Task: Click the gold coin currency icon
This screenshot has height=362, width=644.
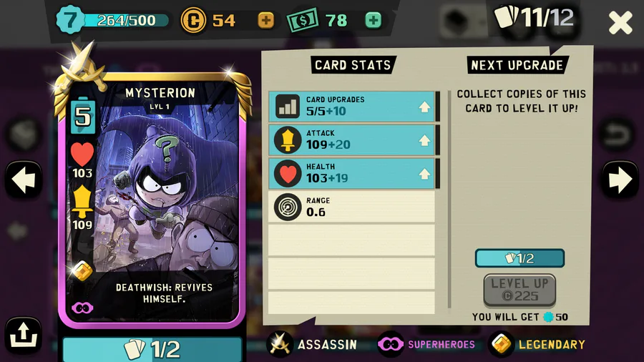Action: [x=193, y=20]
